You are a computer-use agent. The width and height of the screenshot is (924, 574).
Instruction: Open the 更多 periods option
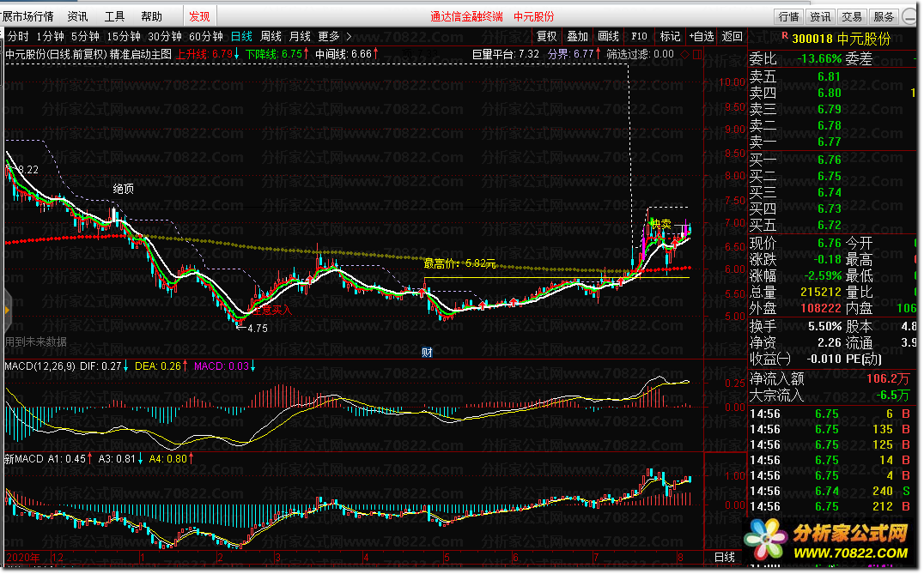click(x=329, y=37)
